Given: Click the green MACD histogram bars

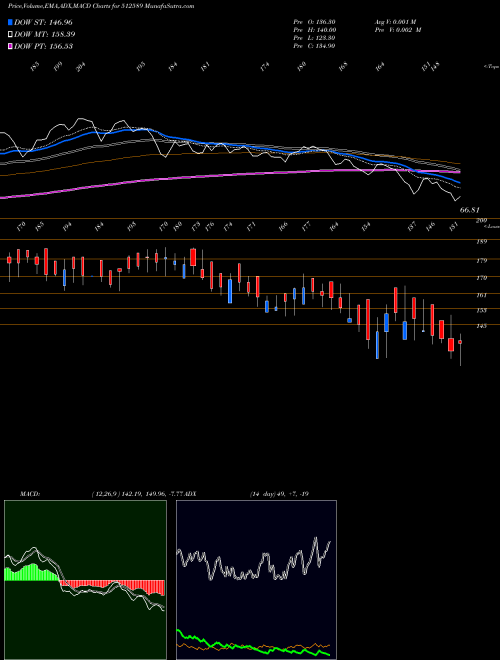Looking at the screenshot, I should (x=31, y=574).
